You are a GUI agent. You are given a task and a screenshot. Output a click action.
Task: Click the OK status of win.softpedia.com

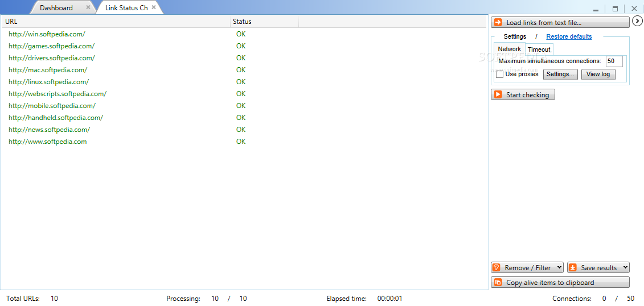(241, 34)
